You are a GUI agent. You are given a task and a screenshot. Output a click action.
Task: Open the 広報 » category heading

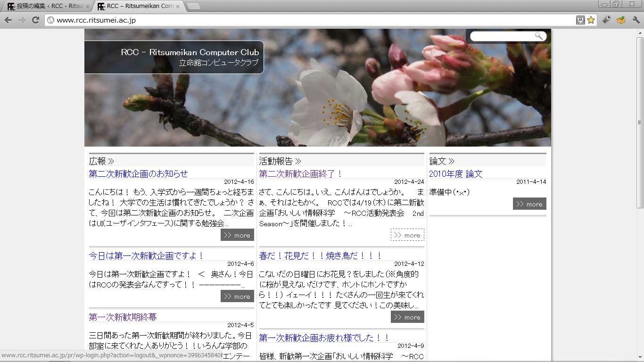tap(101, 161)
